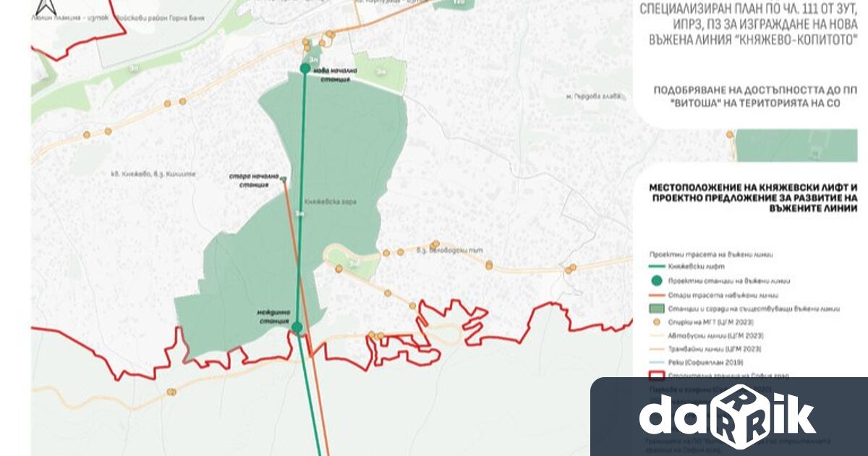
Task: Click the green dot at нова начална станция
Action: point(305,69)
